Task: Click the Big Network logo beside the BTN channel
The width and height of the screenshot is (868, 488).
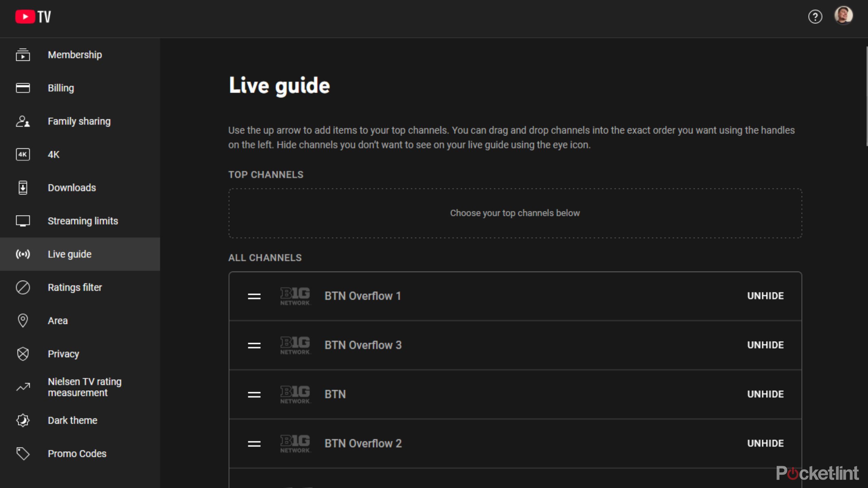Action: (x=295, y=394)
